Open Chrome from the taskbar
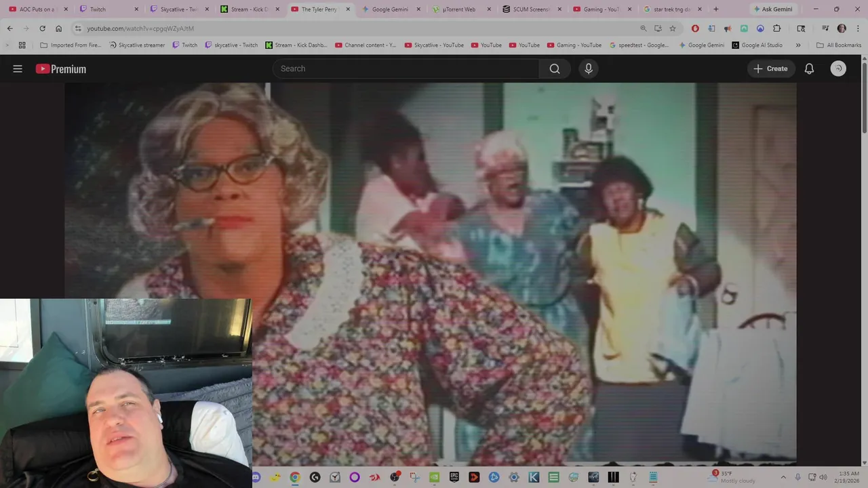868x488 pixels. coord(295,477)
